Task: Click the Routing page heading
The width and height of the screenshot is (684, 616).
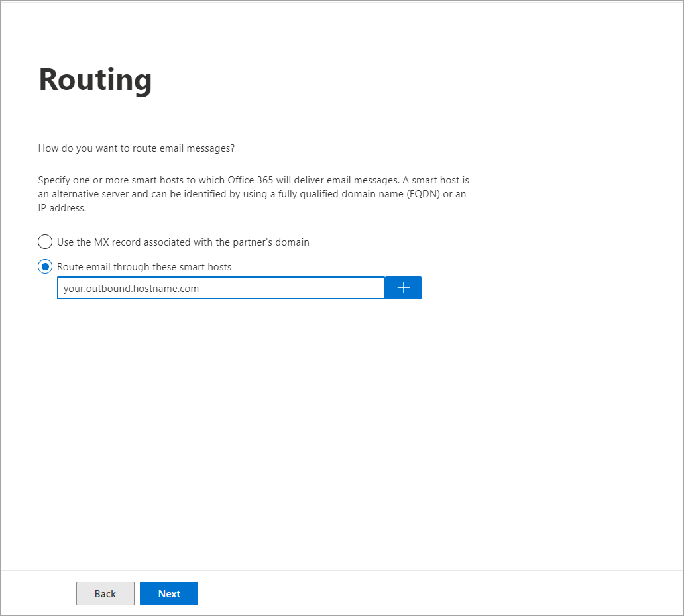Action: coord(95,79)
